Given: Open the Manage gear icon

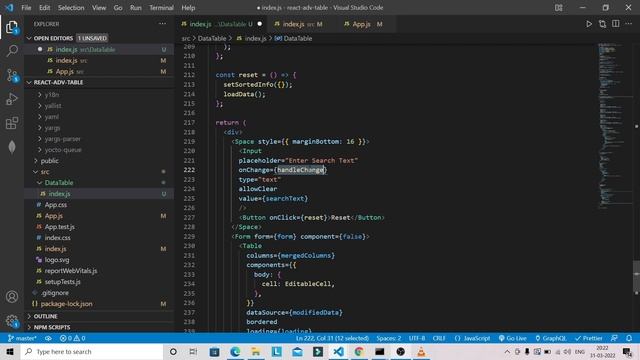Looking at the screenshot, I should coord(12,321).
